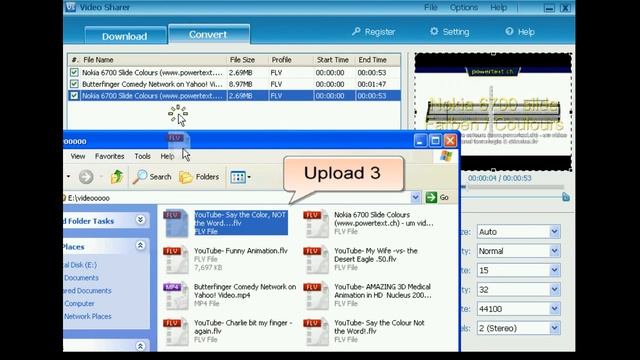The width and height of the screenshot is (640, 360).
Task: Select the Nokia 6700 Slide Colours FLV icon in Explorer
Action: click(x=316, y=223)
